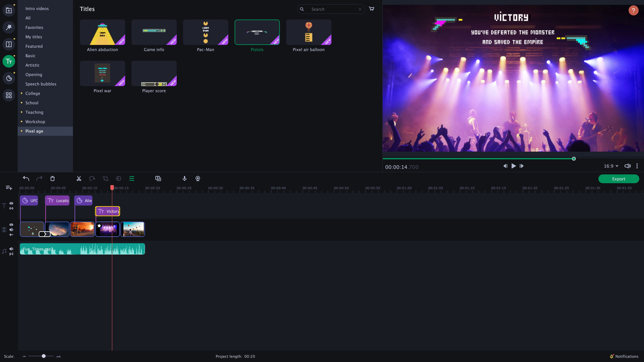Expand the Speech bubbles titles category

click(41, 84)
